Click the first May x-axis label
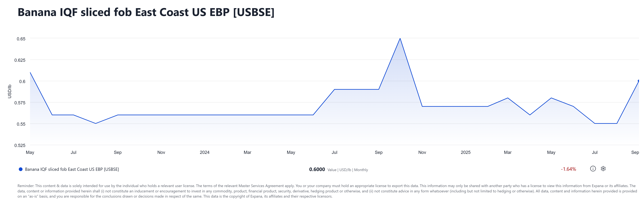644x204 pixels. point(30,152)
